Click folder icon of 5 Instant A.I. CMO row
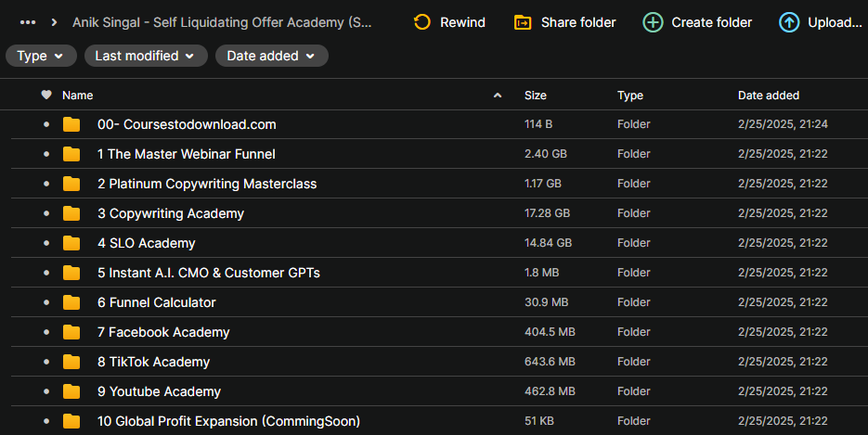The width and height of the screenshot is (868, 435). pos(71,273)
